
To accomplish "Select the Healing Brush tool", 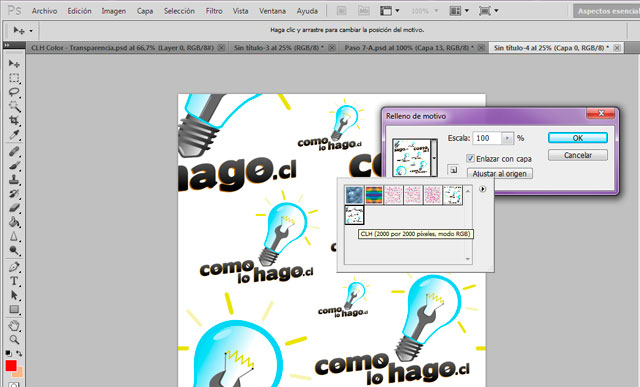I will [x=14, y=151].
